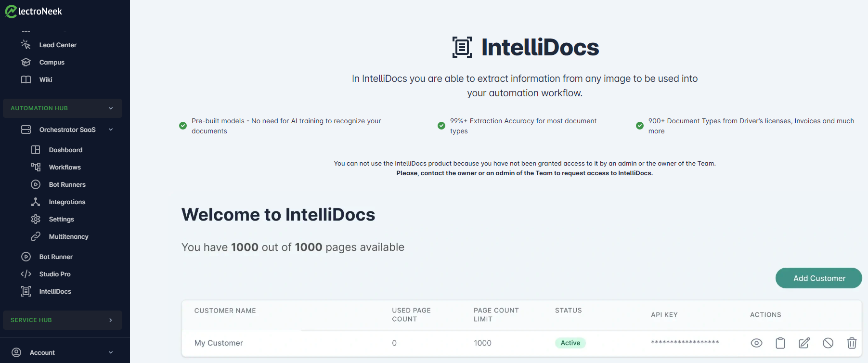Click USED PAGE COUNT column header
Viewport: 868px width, 363px height.
point(412,315)
